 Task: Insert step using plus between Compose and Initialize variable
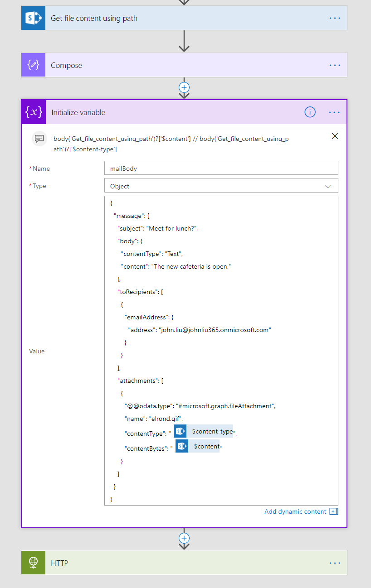pos(184,87)
